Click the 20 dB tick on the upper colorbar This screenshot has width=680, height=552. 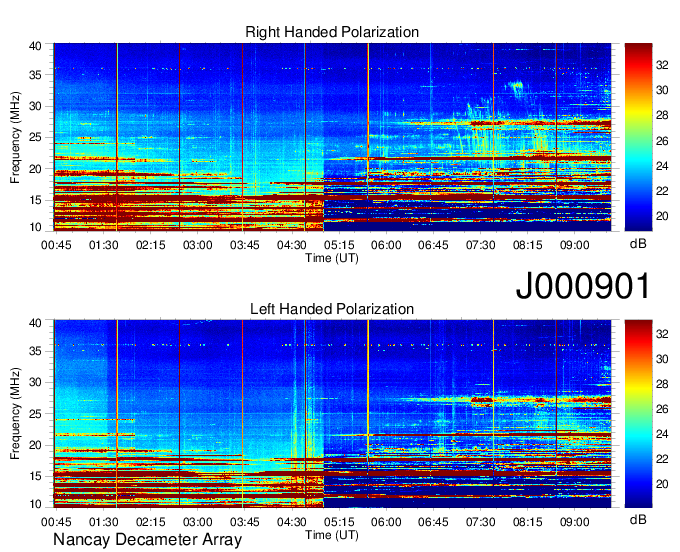pos(662,216)
